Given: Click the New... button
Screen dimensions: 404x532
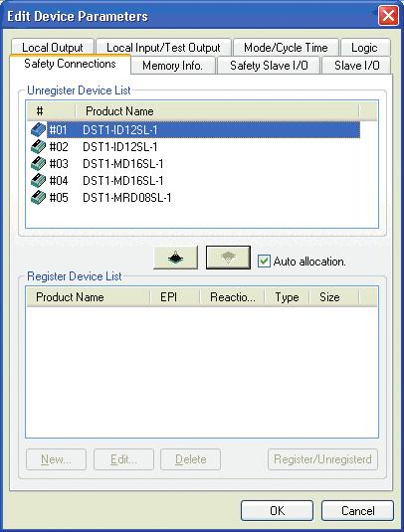Looking at the screenshot, I should [x=56, y=459].
